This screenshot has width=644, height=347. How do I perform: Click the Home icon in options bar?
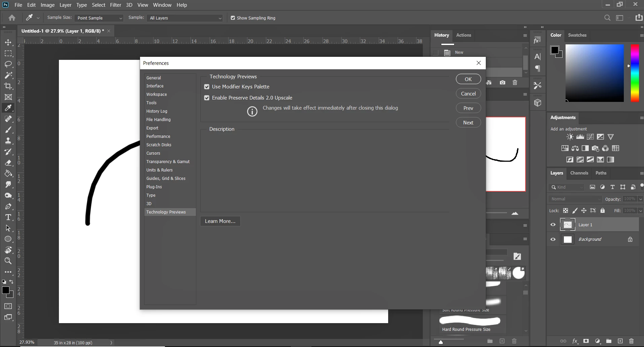(x=12, y=18)
